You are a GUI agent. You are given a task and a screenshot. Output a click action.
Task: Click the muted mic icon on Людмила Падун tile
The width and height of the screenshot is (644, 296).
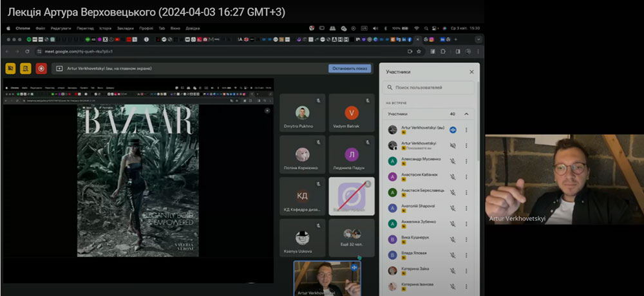coord(368,142)
